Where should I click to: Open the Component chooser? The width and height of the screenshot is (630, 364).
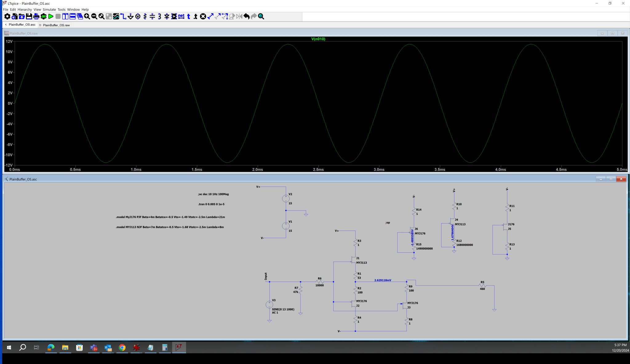point(174,17)
